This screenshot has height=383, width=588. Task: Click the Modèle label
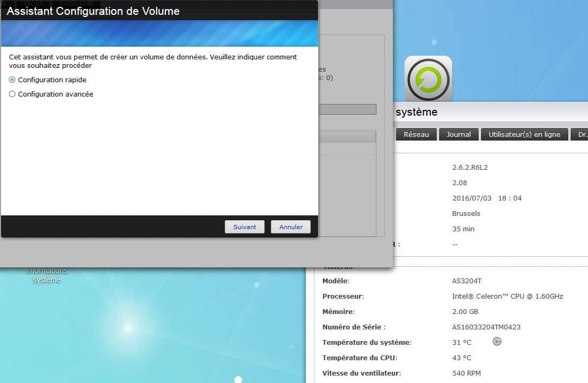pos(336,281)
